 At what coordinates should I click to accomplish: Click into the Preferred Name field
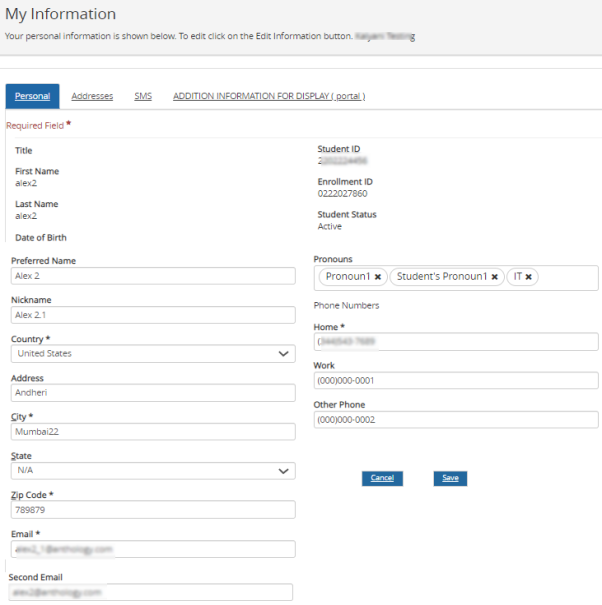tap(153, 276)
